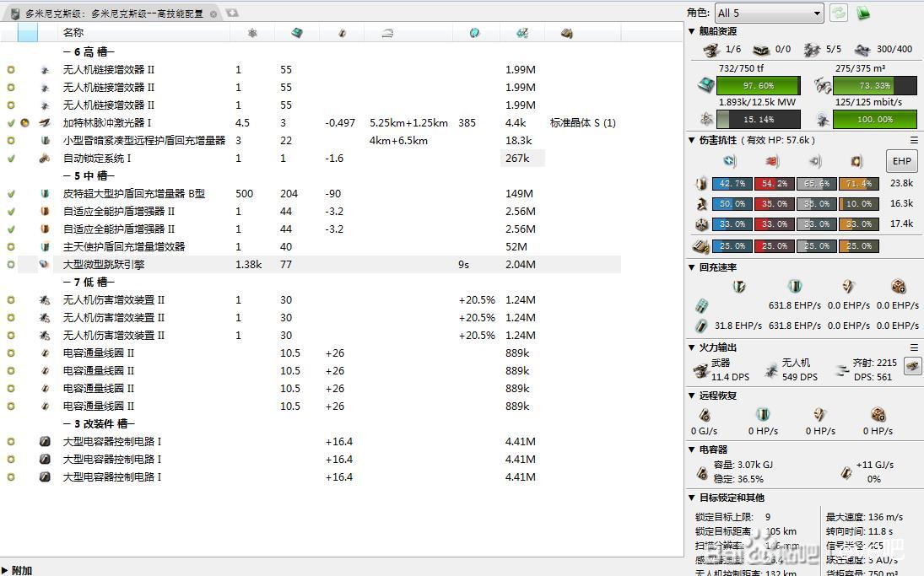Toggle state of 自动锁定系统 I module
The image size is (924, 576).
(x=11, y=159)
